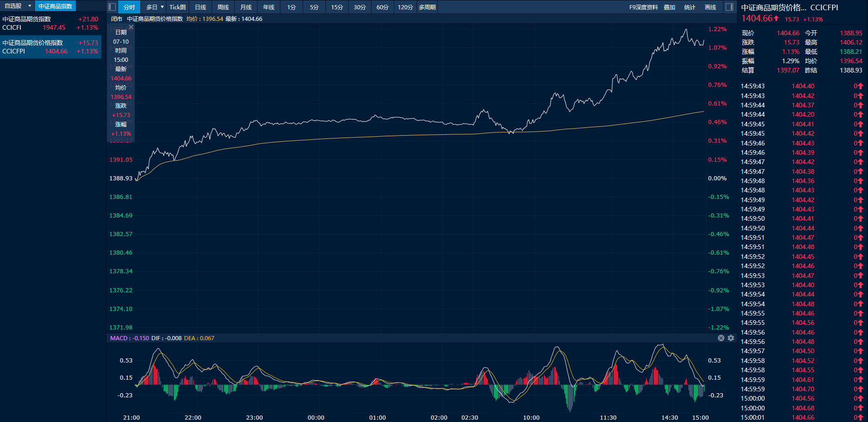Click the 今开 value 1388.95

click(x=851, y=33)
